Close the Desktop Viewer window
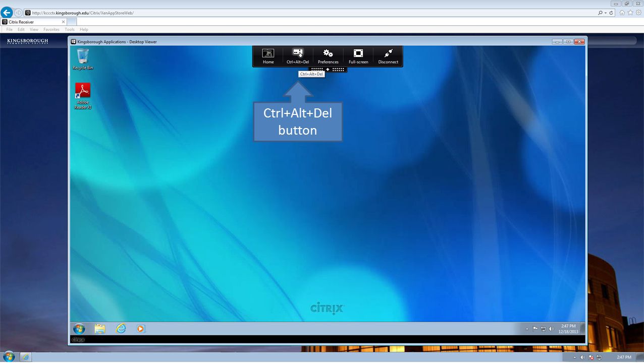The width and height of the screenshot is (644, 363). click(x=579, y=41)
